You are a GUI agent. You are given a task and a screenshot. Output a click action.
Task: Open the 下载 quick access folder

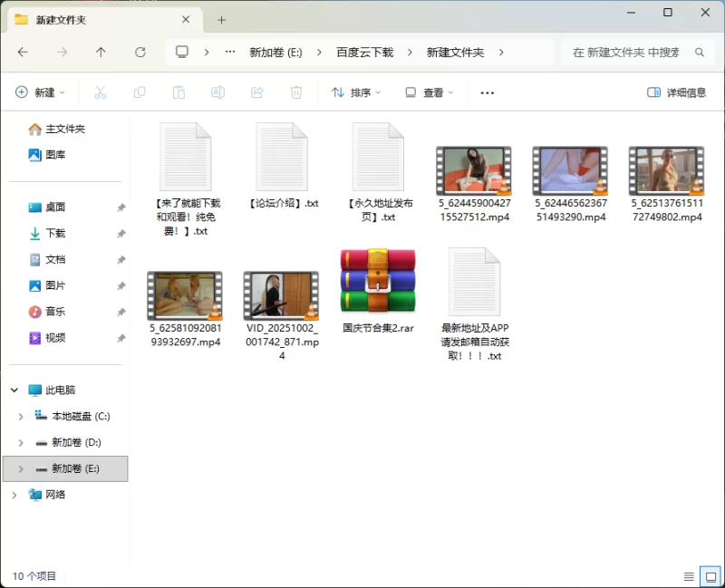coord(55,234)
